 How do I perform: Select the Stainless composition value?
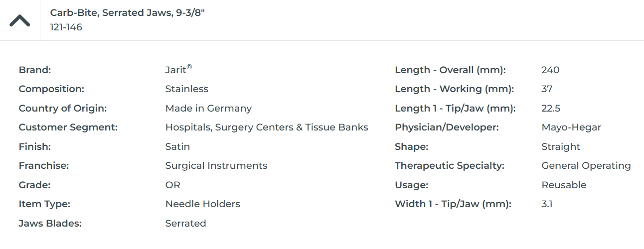(186, 89)
